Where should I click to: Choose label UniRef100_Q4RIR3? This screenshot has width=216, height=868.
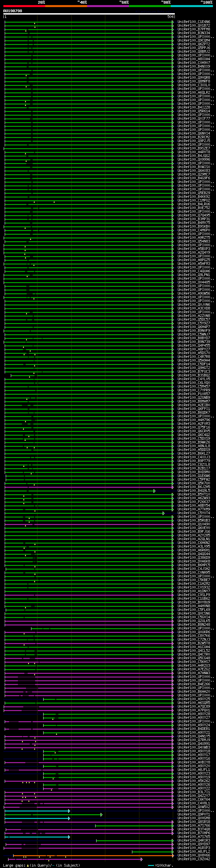click(194, 841)
